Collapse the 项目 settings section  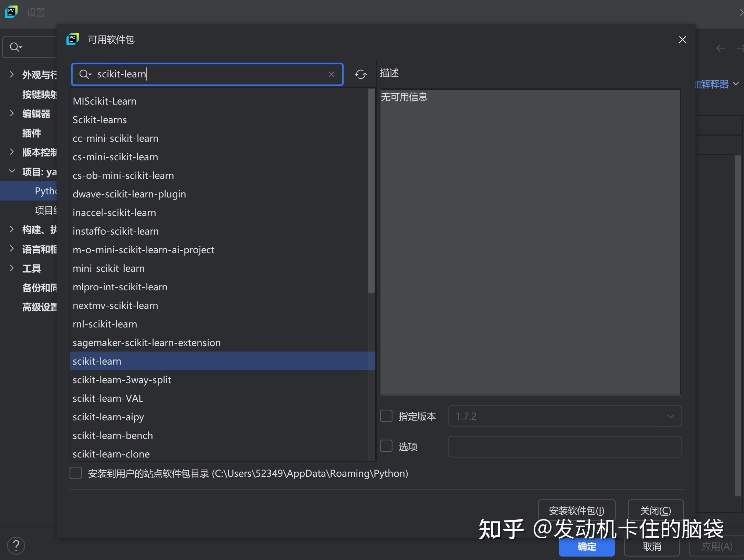click(12, 171)
